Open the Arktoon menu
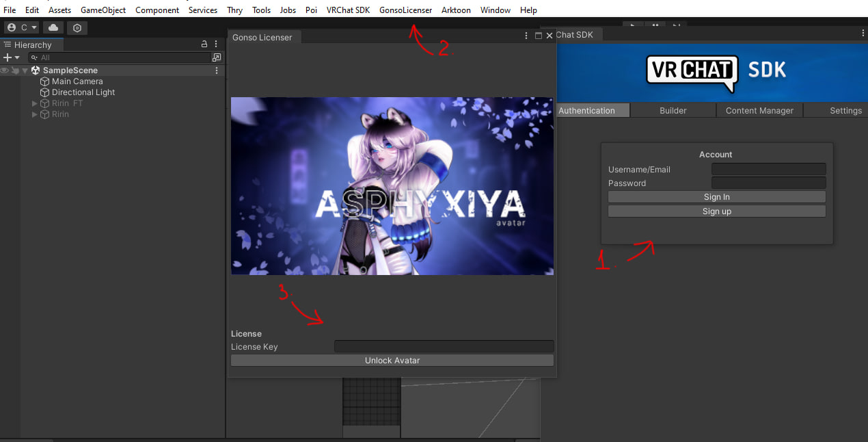The image size is (868, 442). click(x=456, y=10)
